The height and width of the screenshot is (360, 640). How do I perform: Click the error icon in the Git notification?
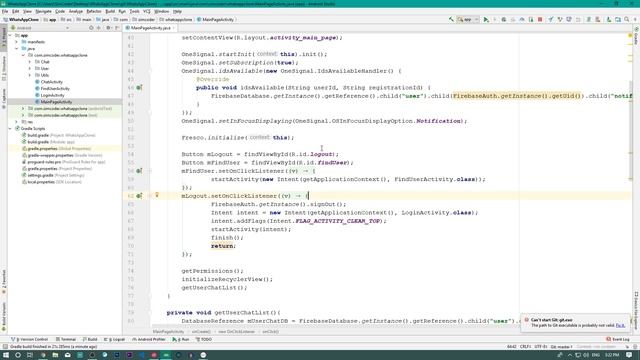tap(526, 320)
